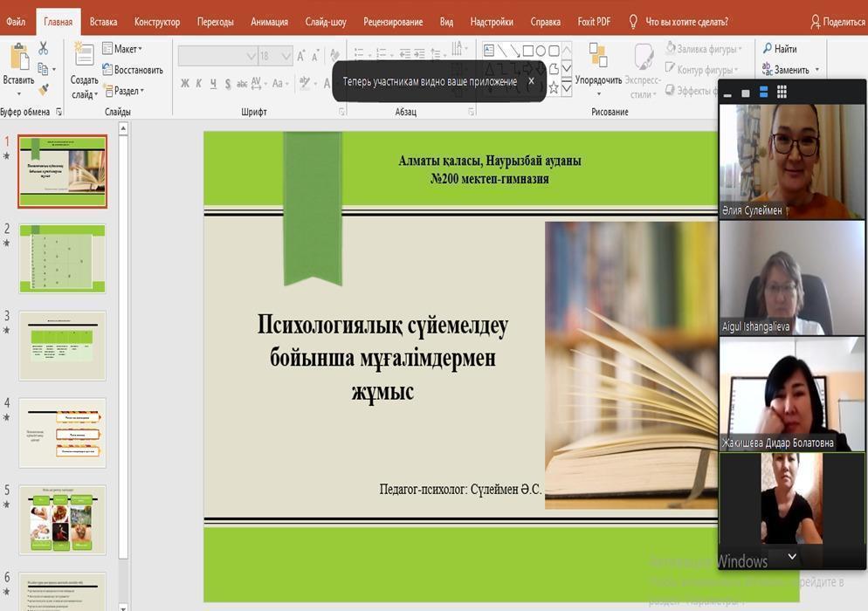The width and height of the screenshot is (868, 611).
Task: Toggle underline Ч formatting
Action: click(214, 84)
